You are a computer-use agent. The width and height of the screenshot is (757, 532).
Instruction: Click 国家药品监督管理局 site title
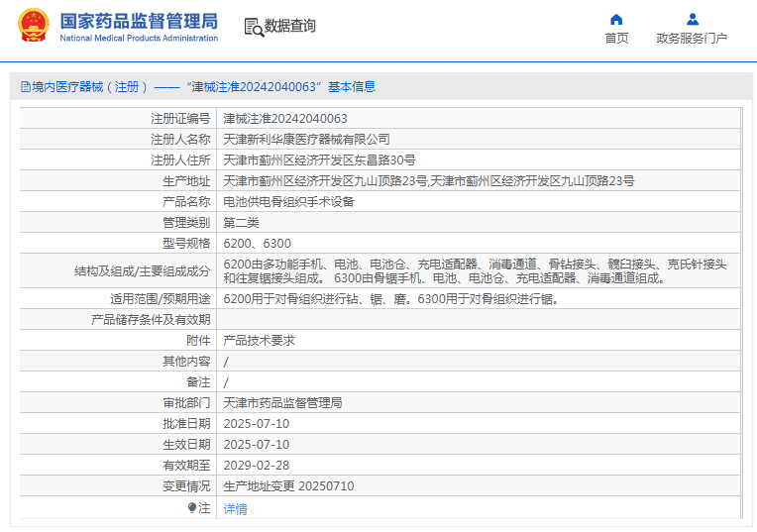(x=139, y=21)
